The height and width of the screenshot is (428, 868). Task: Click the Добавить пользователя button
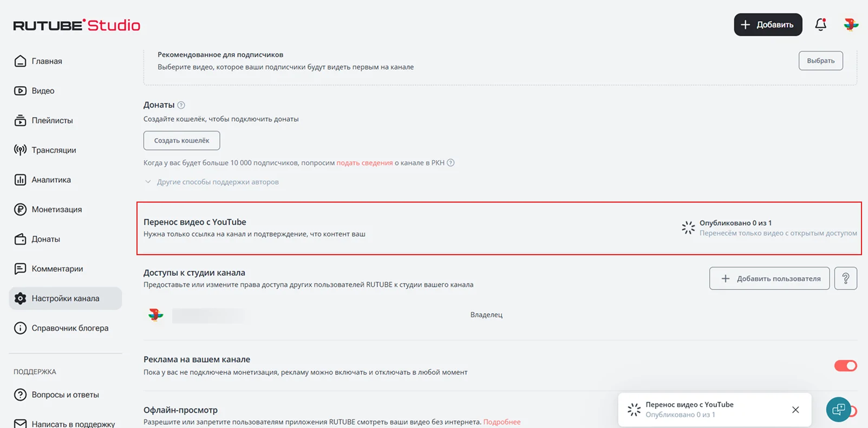tap(769, 278)
